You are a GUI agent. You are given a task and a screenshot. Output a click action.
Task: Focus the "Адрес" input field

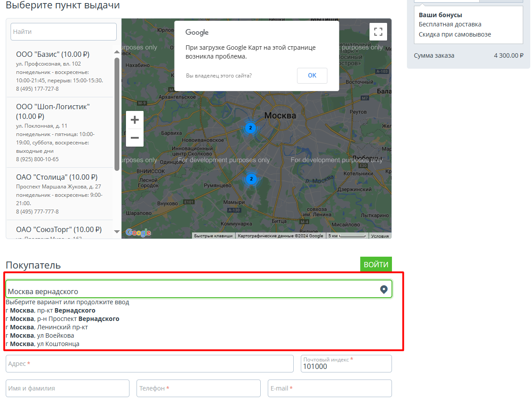[150, 364]
